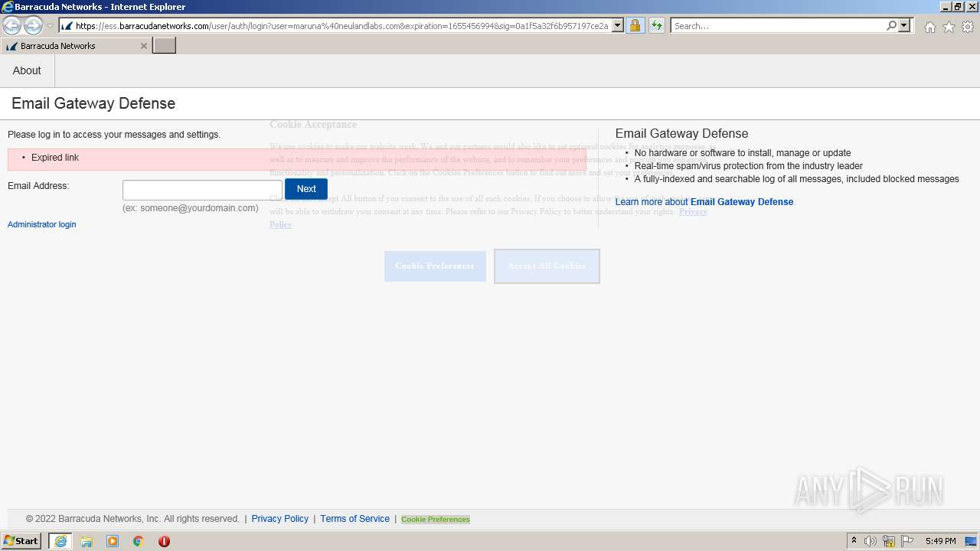Image resolution: width=980 pixels, height=551 pixels.
Task: Open the network tray icon
Action: (889, 541)
